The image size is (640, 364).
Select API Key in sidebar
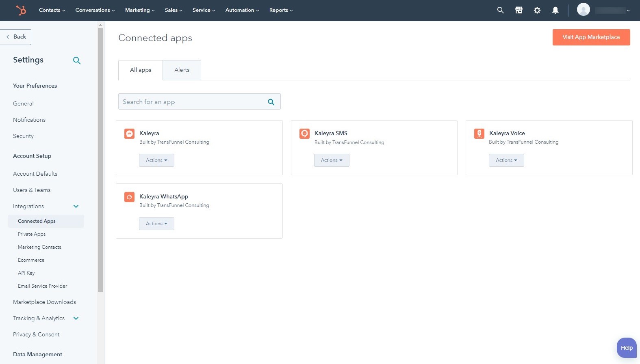click(x=26, y=273)
